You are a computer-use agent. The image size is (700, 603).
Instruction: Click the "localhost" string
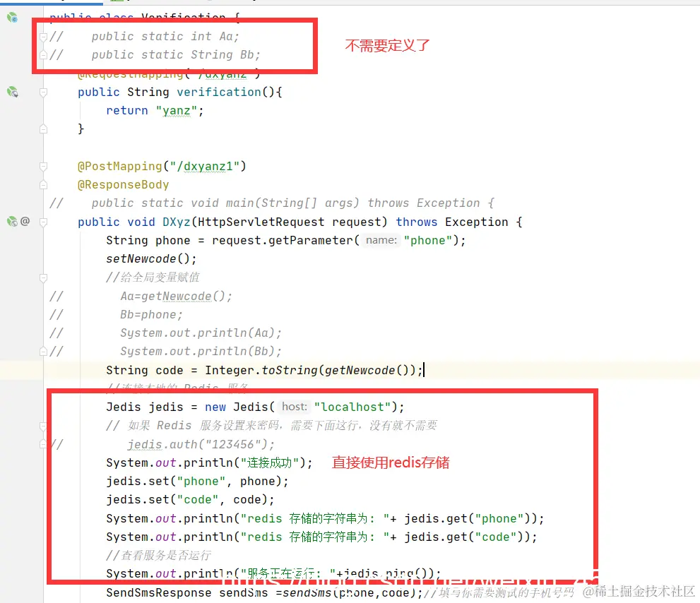coord(352,407)
